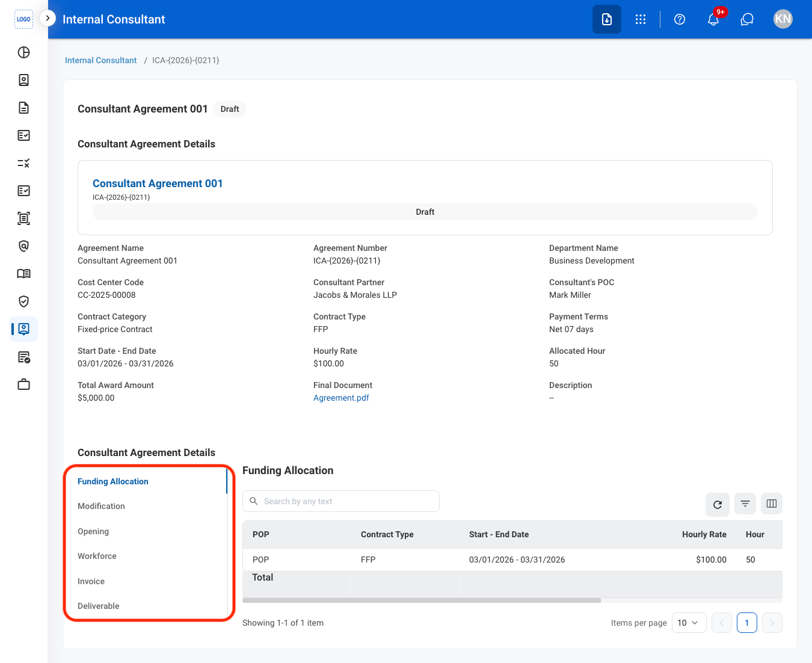Click the blue Consultant Agreement 001 card title
The image size is (812, 663).
pyautogui.click(x=158, y=183)
